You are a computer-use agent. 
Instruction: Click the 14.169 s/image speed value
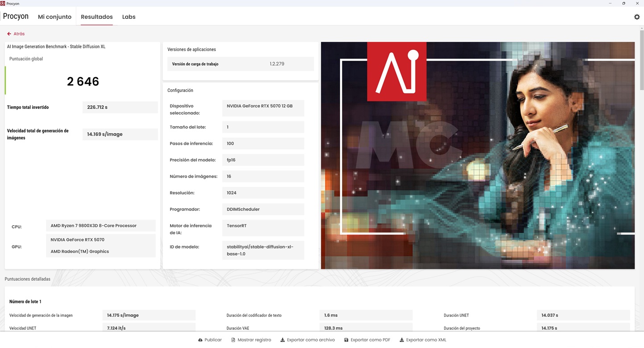pyautogui.click(x=120, y=134)
